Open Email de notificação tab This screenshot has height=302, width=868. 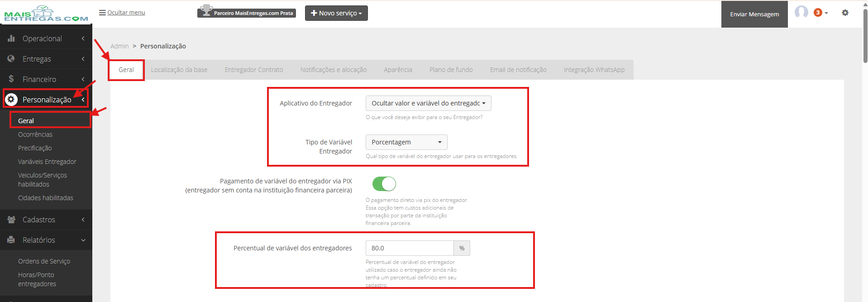tap(518, 70)
